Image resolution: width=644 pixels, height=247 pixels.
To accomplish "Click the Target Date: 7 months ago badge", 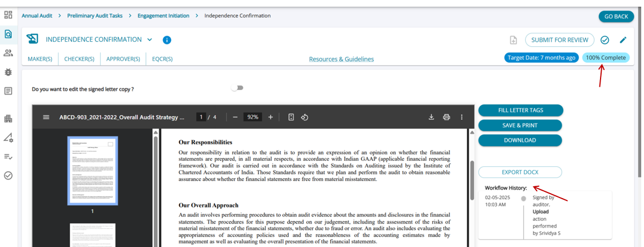I will click(541, 58).
